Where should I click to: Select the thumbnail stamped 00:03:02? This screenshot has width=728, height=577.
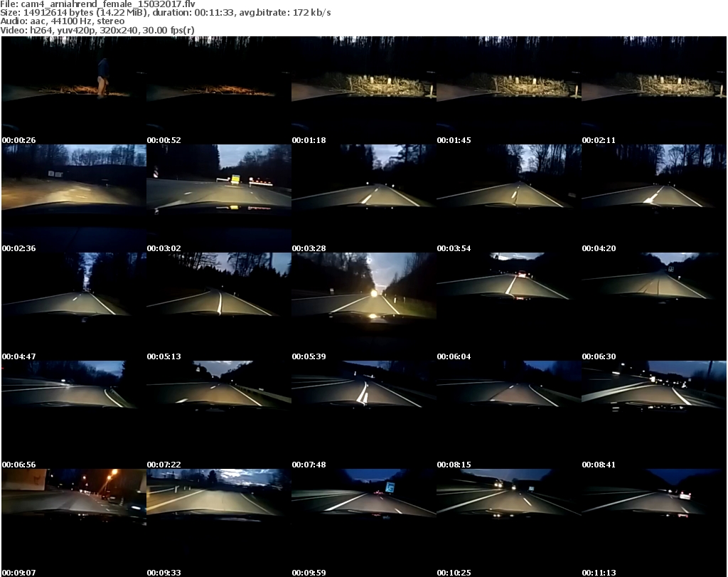click(219, 198)
